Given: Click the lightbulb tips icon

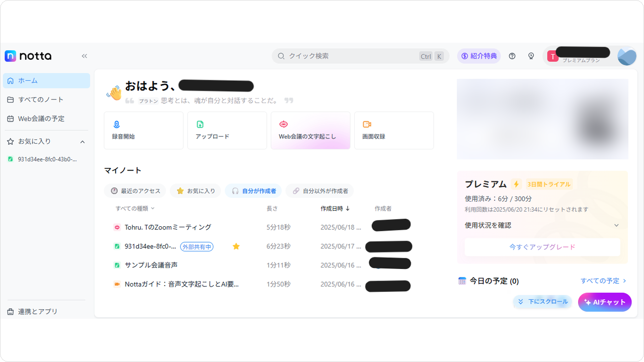Looking at the screenshot, I should click(x=531, y=56).
